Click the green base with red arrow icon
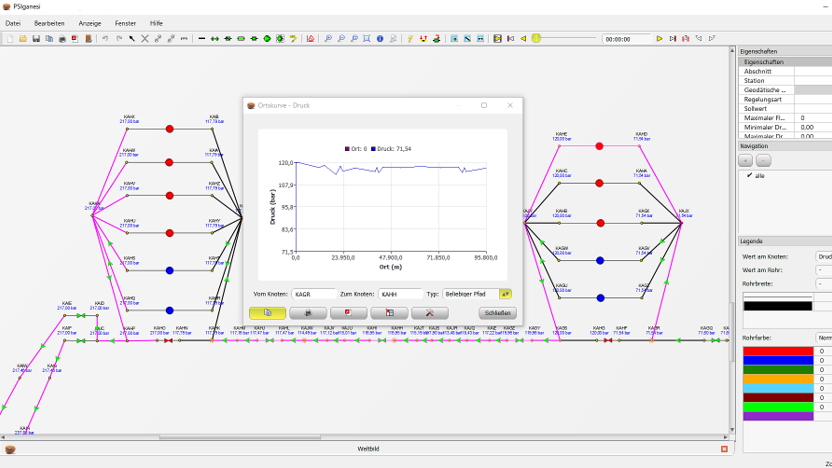The width and height of the screenshot is (832, 468). point(436,39)
